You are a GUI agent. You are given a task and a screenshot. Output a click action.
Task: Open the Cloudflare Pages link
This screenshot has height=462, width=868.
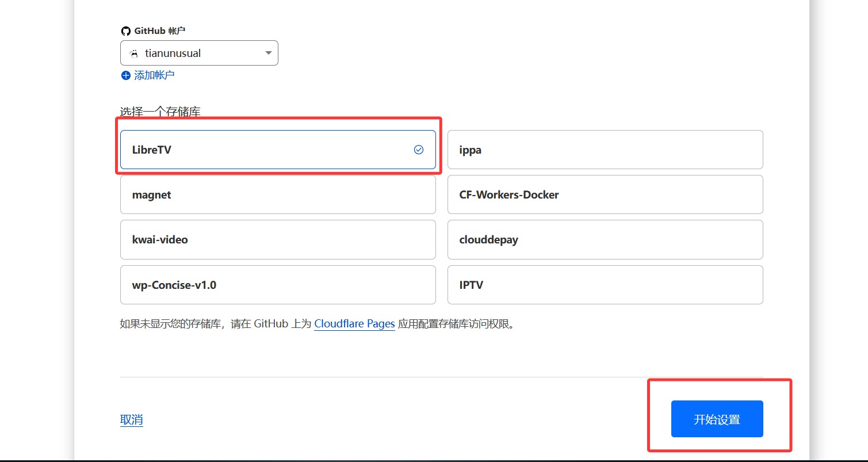354,324
